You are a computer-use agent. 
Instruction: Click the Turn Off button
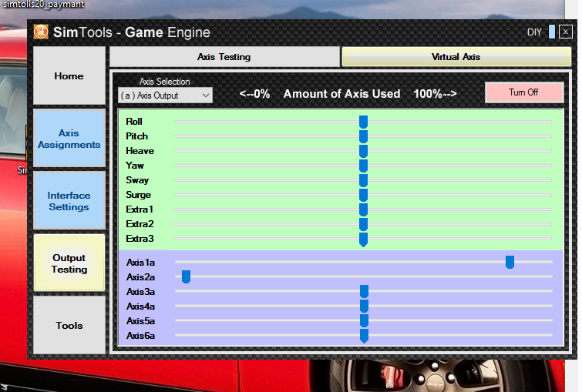523,92
